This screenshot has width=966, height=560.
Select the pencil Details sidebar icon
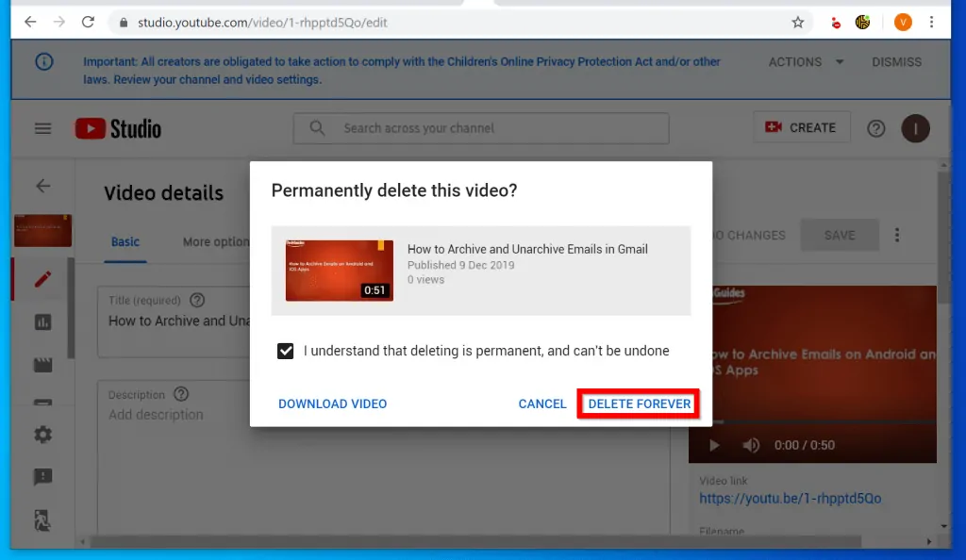pos(42,279)
